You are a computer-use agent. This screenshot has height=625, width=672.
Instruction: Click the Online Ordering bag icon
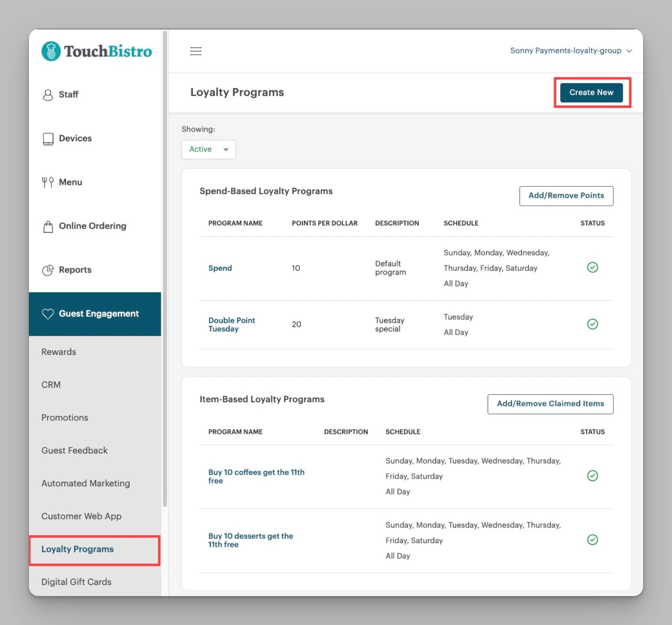[x=48, y=226]
